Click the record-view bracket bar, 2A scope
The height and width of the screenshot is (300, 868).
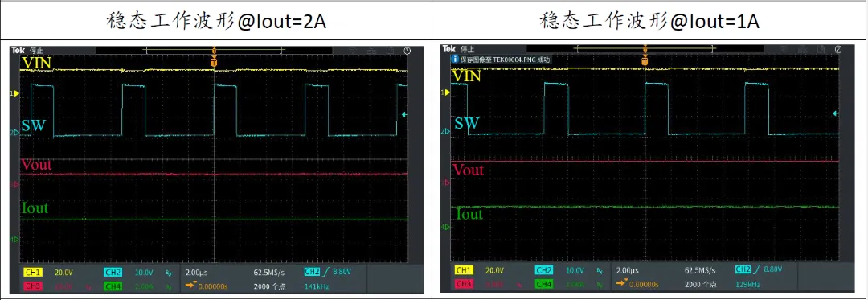[x=214, y=50]
